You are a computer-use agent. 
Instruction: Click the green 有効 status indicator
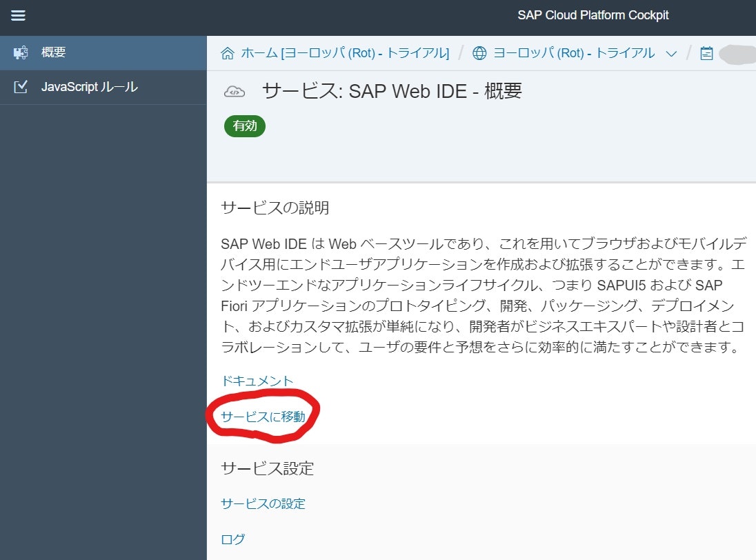244,126
